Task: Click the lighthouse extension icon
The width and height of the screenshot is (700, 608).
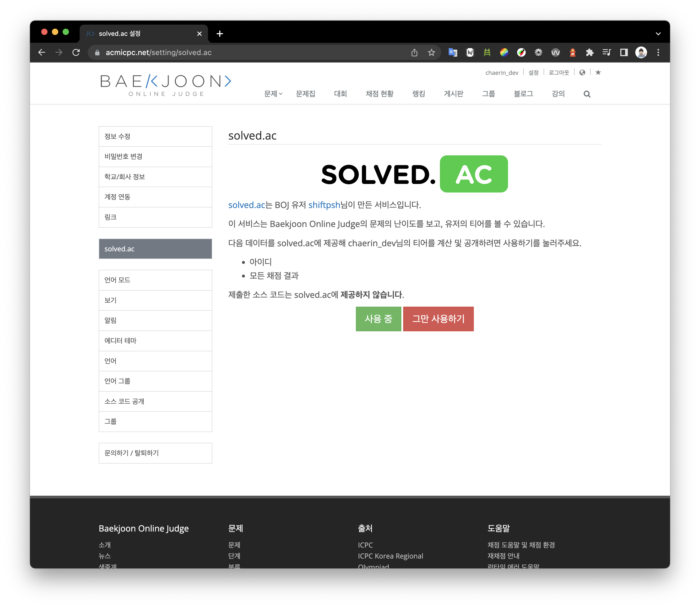Action: (572, 52)
